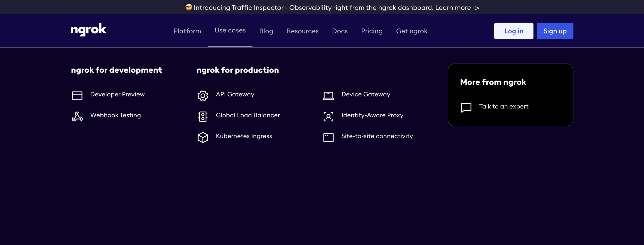This screenshot has width=644, height=245.
Task: Click the Device Gateway laptop icon
Action: [328, 96]
